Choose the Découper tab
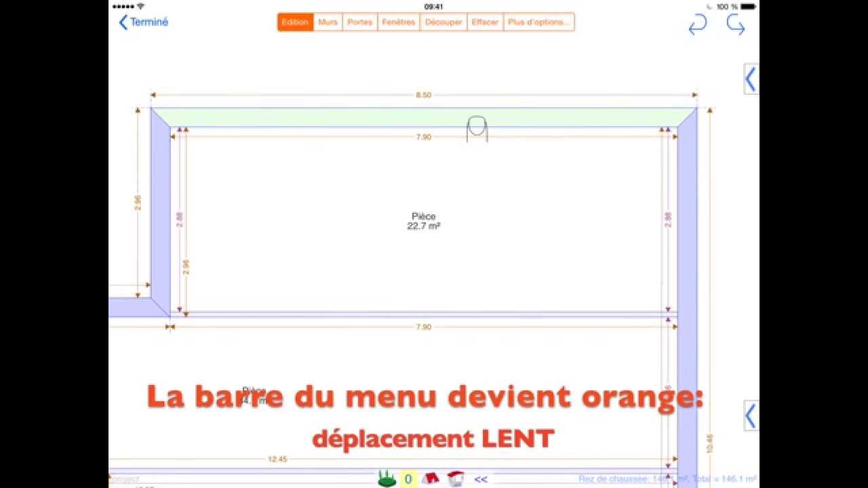 443,22
